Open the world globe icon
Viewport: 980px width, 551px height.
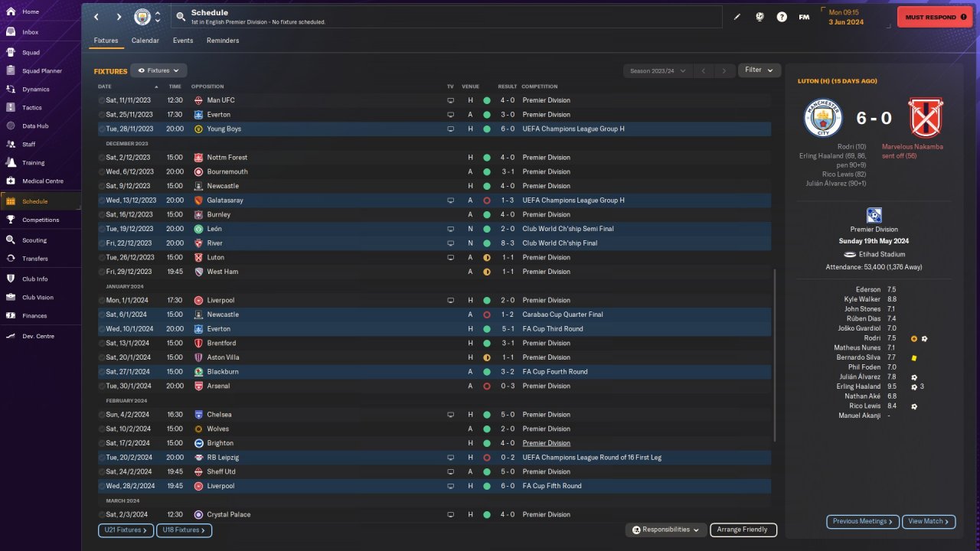coord(759,17)
